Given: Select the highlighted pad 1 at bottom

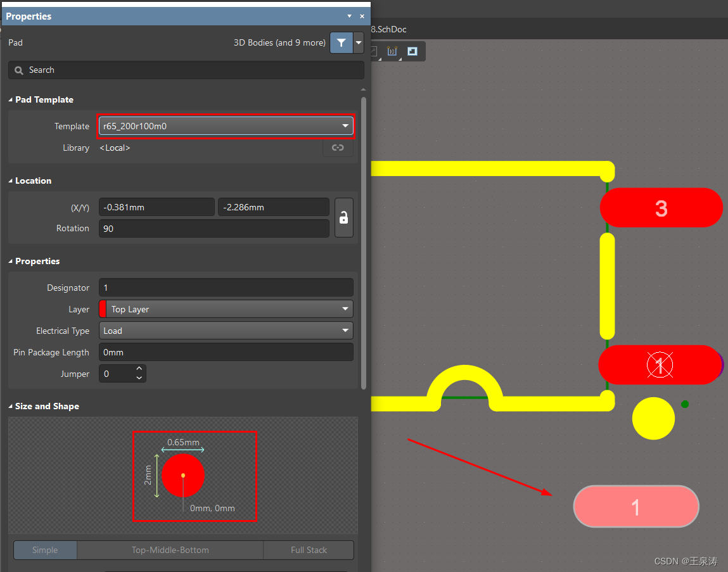Looking at the screenshot, I should tap(636, 507).
